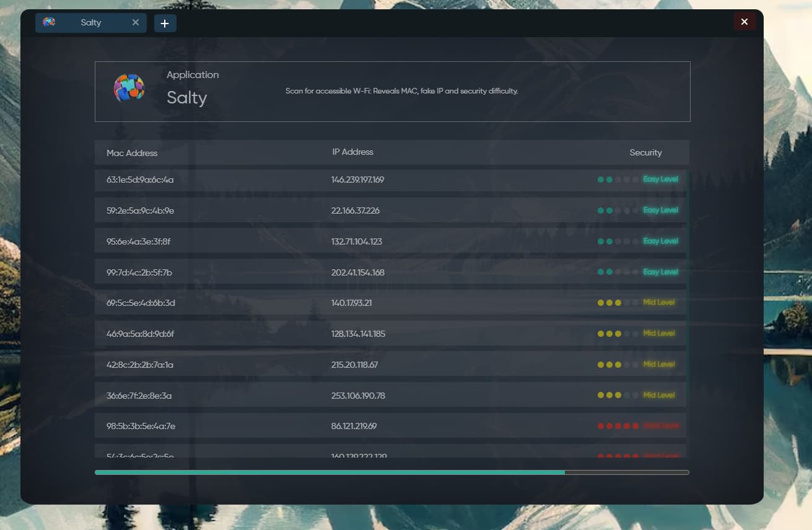Switch to the Salty tab
812x530 pixels.
91,23
